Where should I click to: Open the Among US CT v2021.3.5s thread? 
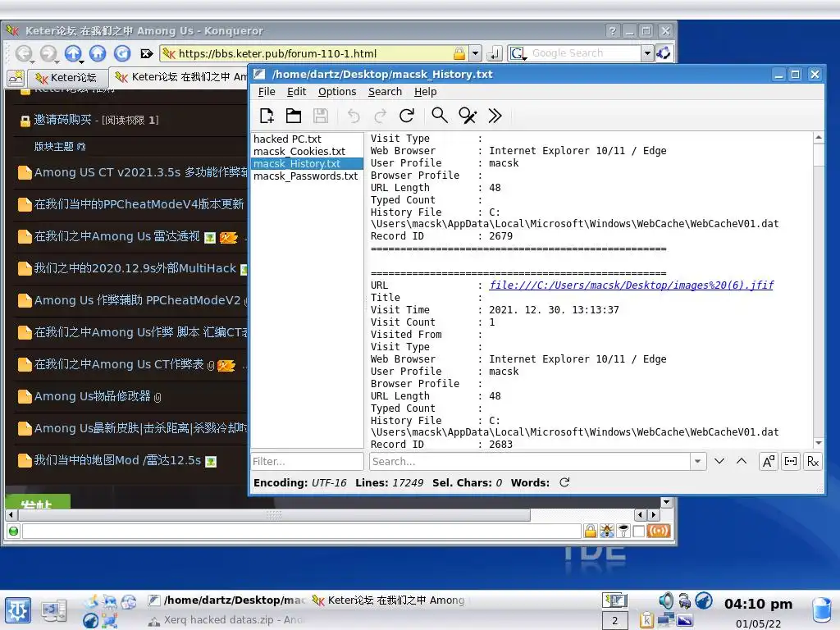[141, 172]
